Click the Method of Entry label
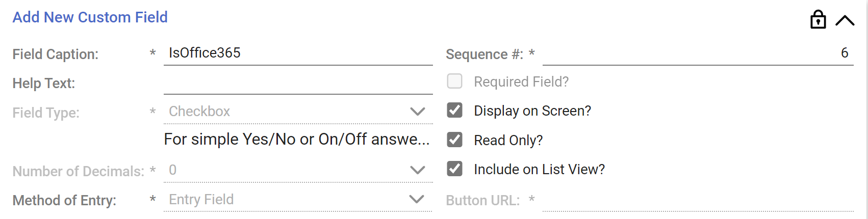868x219 pixels. [x=64, y=201]
